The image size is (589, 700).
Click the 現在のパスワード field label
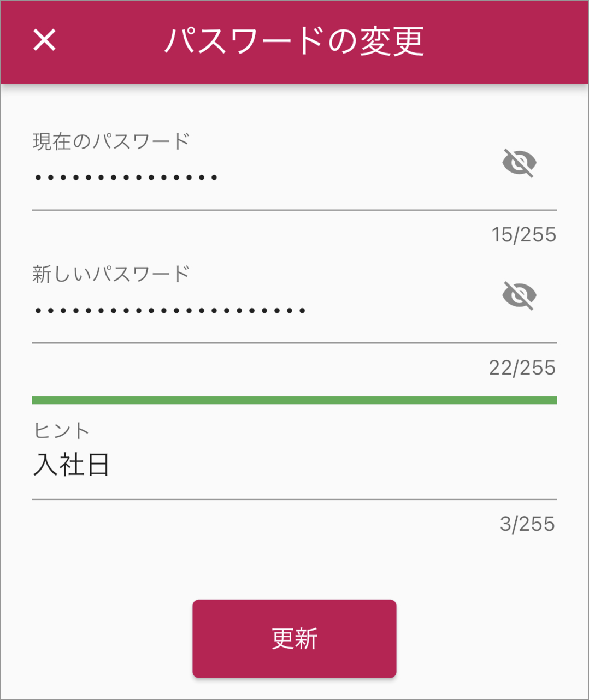coord(111,141)
